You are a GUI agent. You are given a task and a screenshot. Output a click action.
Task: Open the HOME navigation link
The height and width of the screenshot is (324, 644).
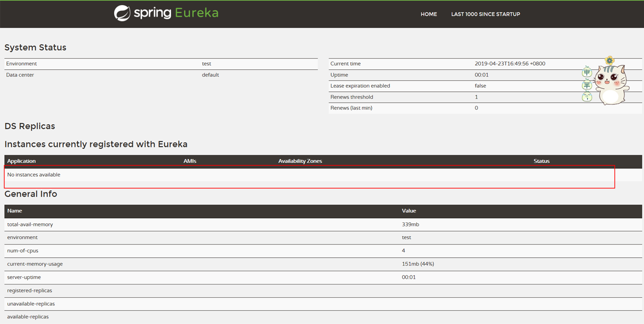coord(429,14)
